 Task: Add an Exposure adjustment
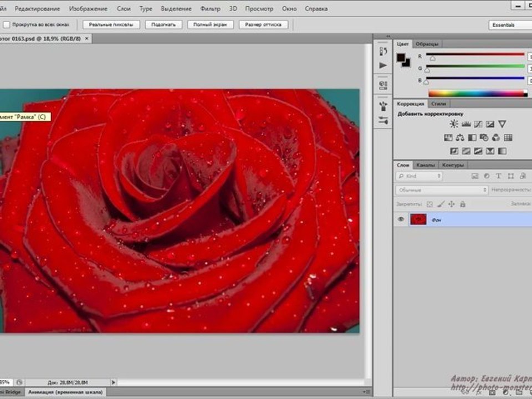coord(490,124)
